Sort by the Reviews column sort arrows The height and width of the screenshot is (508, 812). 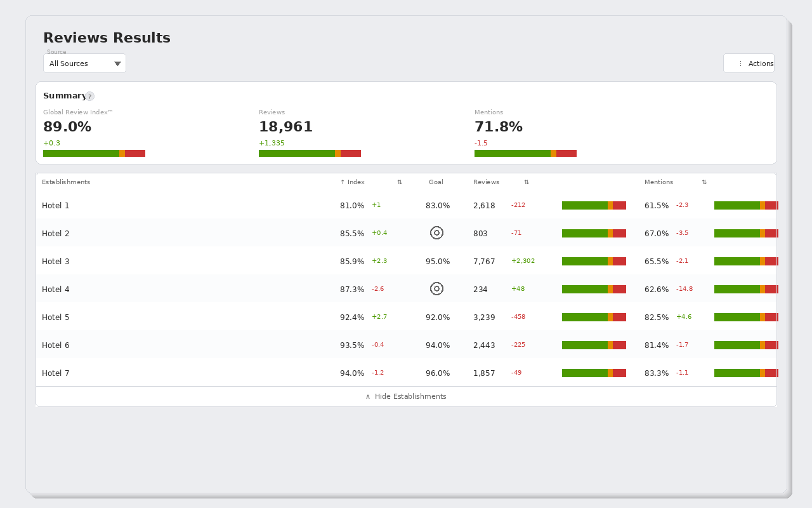527,182
